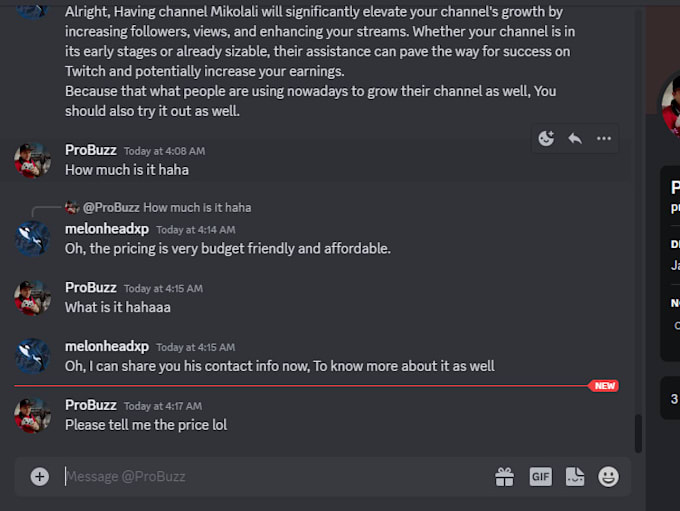680x511 pixels.
Task: Open the emoji picker
Action: tap(608, 477)
